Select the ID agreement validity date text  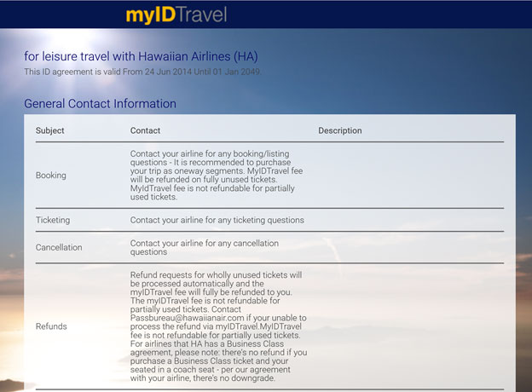coord(142,72)
